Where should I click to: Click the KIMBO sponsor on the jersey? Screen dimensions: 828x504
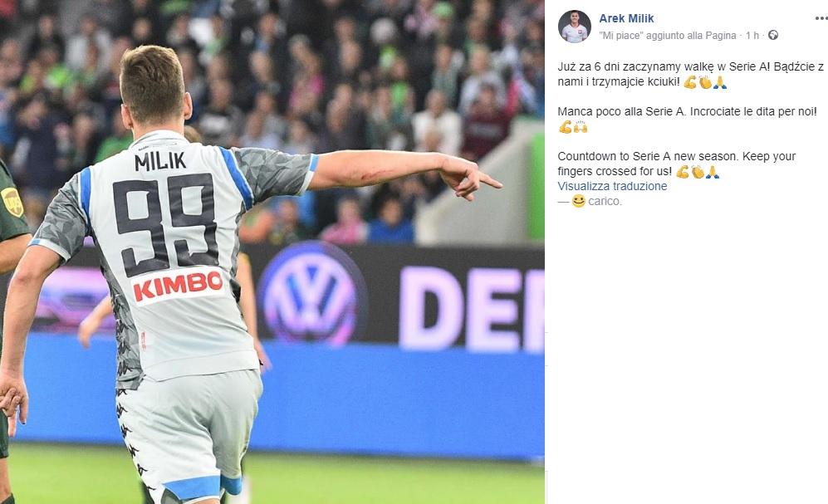pyautogui.click(x=178, y=286)
